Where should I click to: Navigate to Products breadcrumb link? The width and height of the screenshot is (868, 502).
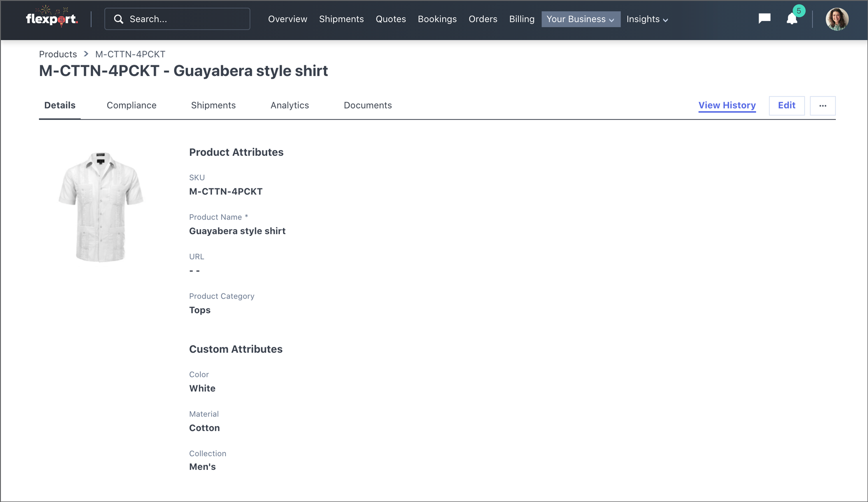(x=58, y=54)
